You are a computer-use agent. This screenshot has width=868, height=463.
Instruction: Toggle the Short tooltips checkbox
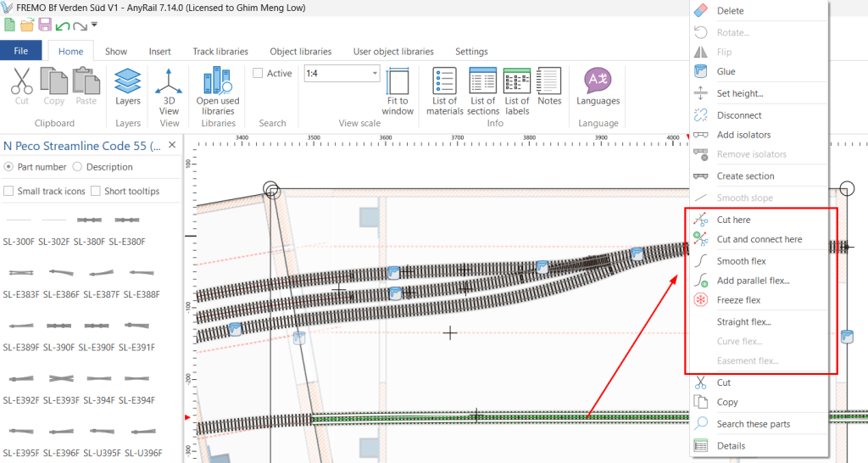(96, 191)
